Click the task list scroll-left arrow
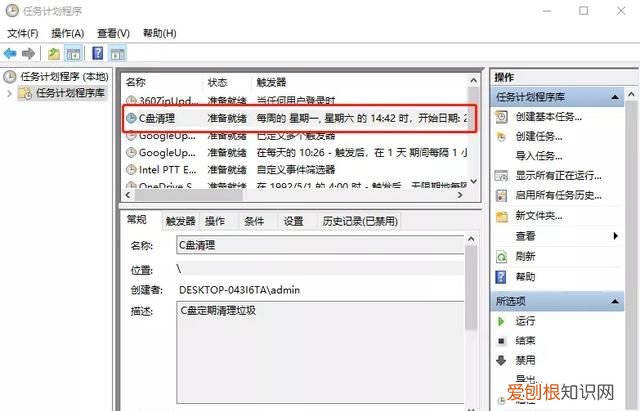The height and width of the screenshot is (411, 640). [x=128, y=196]
